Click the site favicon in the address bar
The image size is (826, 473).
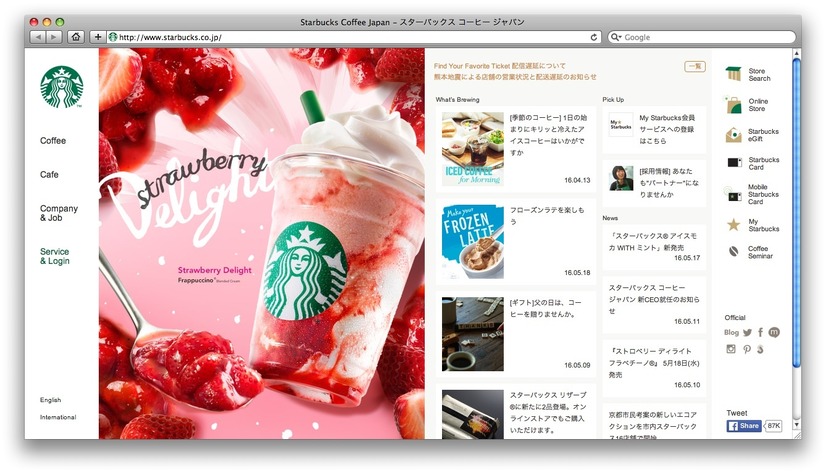pyautogui.click(x=113, y=37)
